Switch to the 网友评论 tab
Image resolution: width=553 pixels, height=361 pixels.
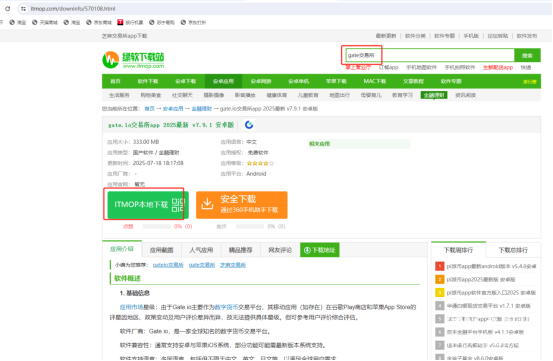280,250
